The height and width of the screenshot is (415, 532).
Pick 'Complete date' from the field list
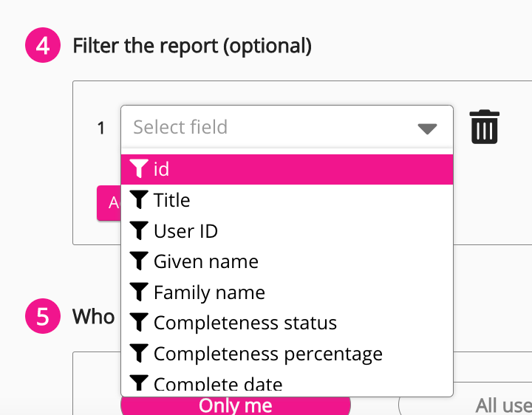tap(218, 384)
